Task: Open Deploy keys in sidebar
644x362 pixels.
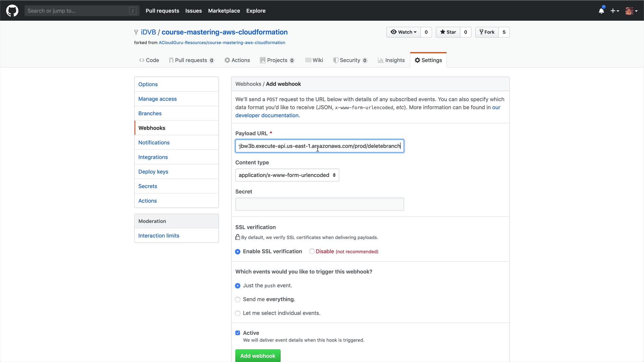Action: pos(153,172)
